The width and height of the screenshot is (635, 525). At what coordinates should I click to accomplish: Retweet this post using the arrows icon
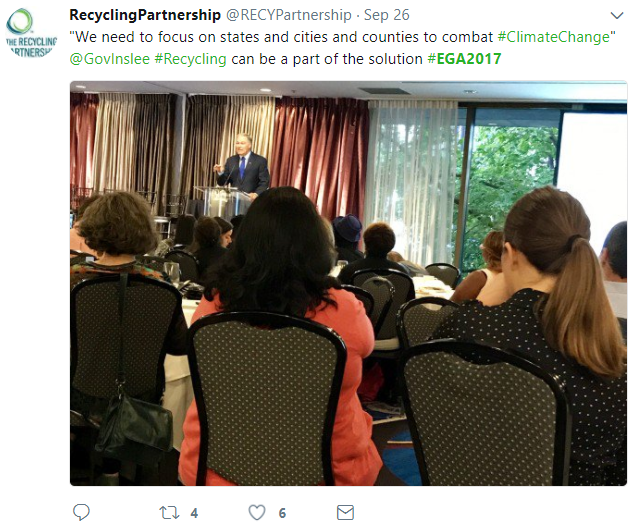point(169,513)
